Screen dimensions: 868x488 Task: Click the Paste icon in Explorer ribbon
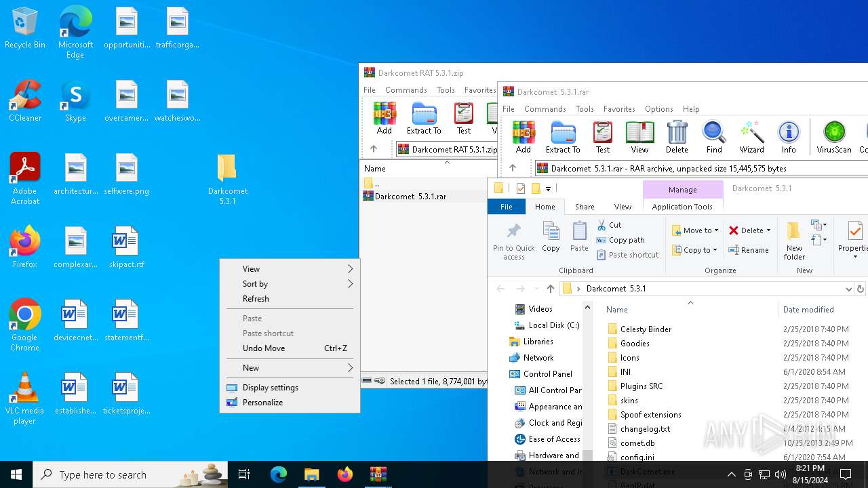pyautogui.click(x=579, y=237)
